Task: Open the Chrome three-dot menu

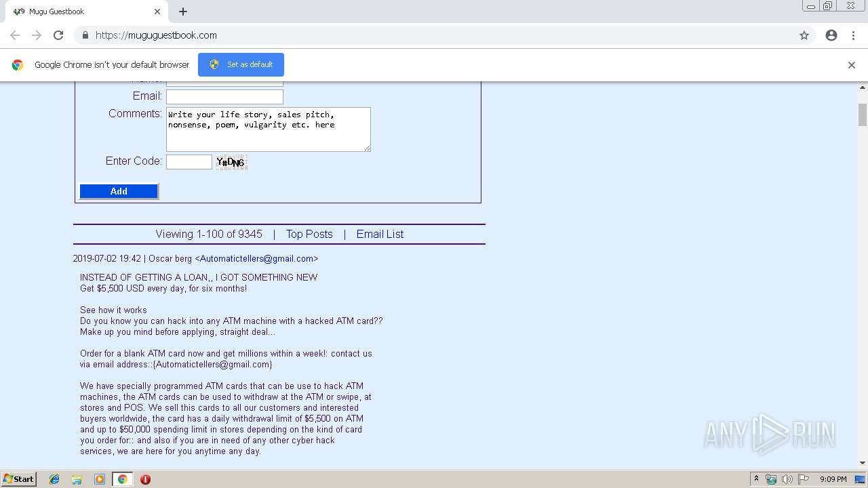Action: pyautogui.click(x=853, y=35)
